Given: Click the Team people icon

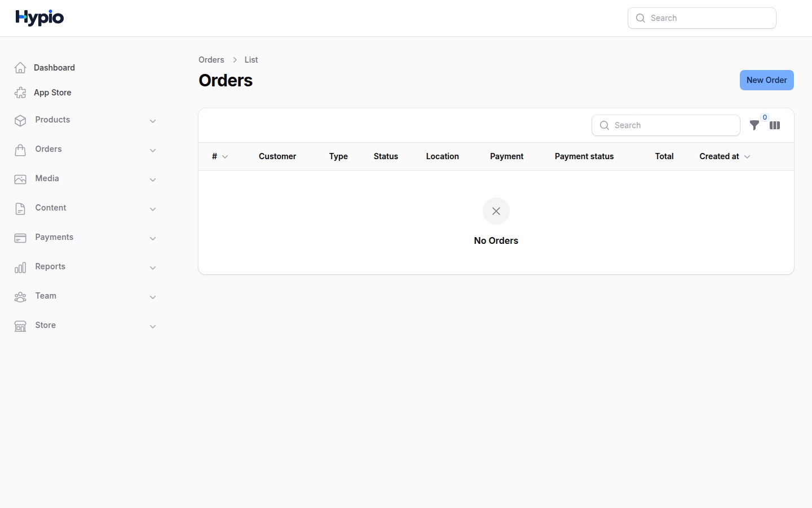Looking at the screenshot, I should [20, 297].
